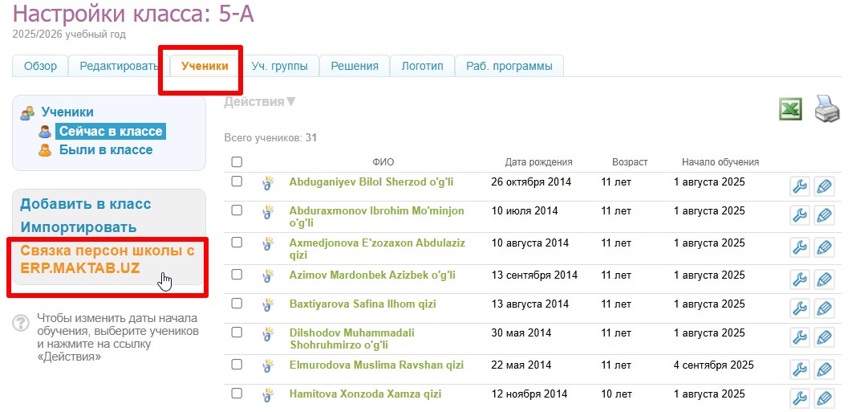
Task: Click the help question mark icon
Action: pos(21,324)
